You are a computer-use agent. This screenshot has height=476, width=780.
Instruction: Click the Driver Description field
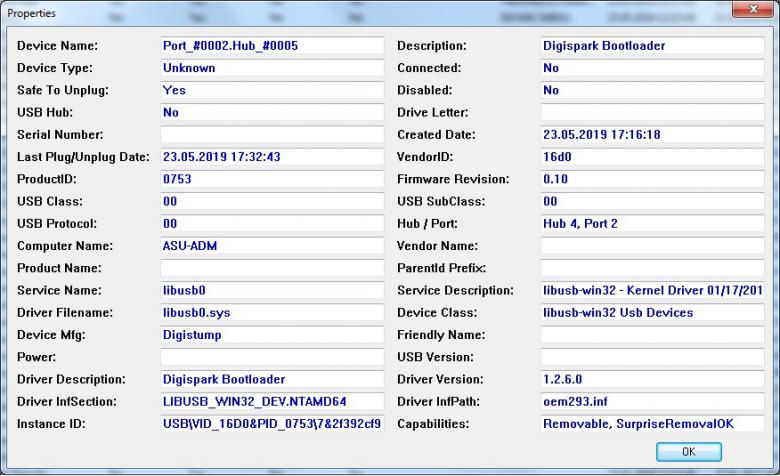click(272, 380)
